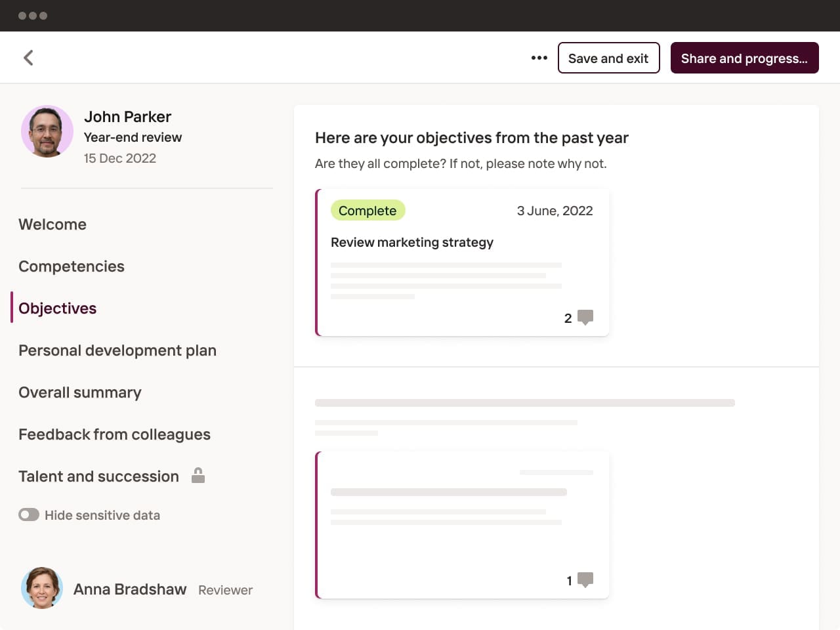Go to the Objectives section

[58, 308]
